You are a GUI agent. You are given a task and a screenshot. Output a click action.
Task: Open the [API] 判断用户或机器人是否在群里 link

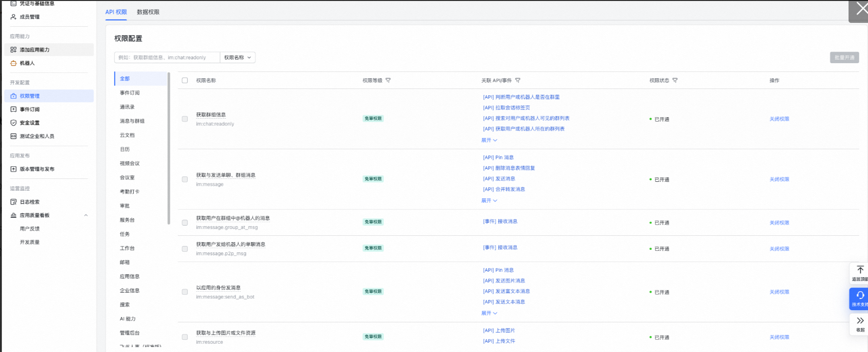coord(521,97)
